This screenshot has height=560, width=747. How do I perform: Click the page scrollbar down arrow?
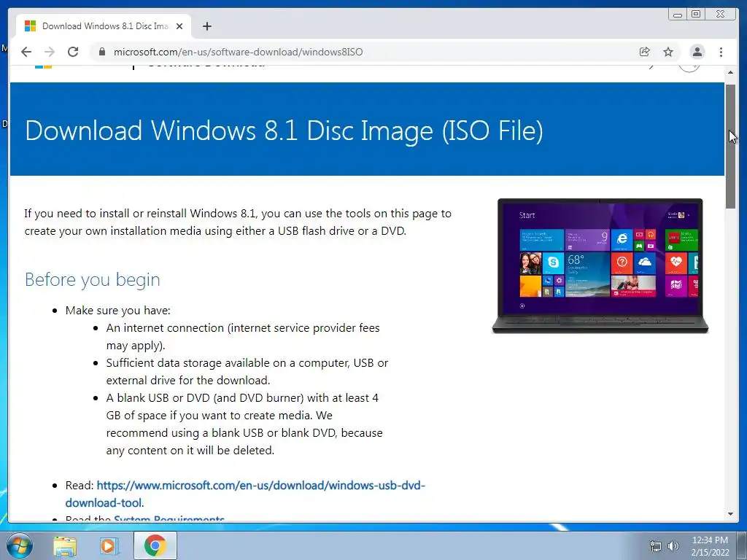click(730, 514)
